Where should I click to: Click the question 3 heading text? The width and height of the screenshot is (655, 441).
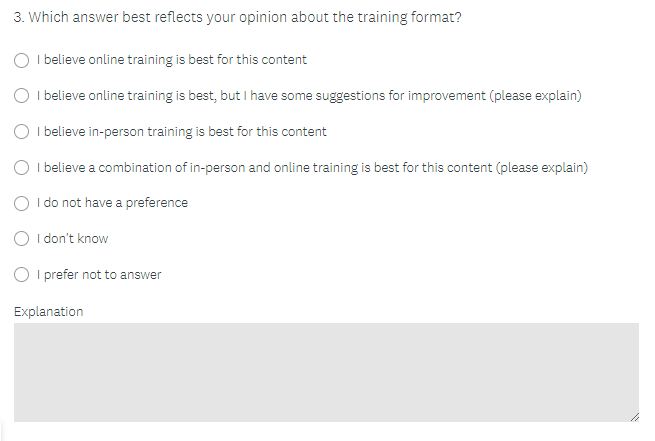pyautogui.click(x=238, y=17)
